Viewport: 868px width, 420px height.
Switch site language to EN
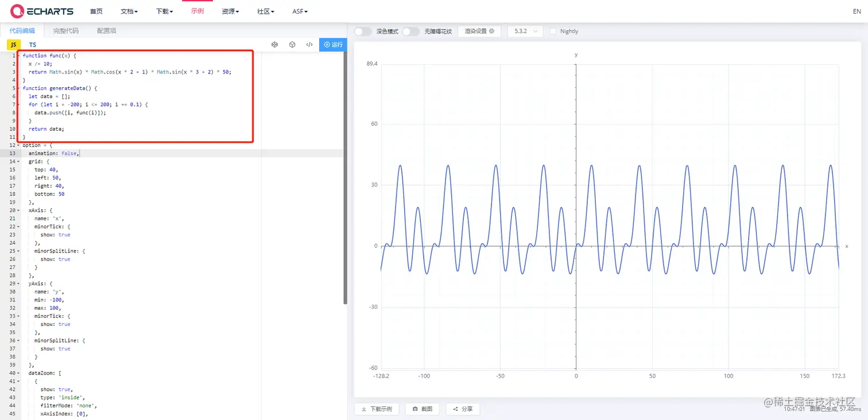(x=857, y=11)
